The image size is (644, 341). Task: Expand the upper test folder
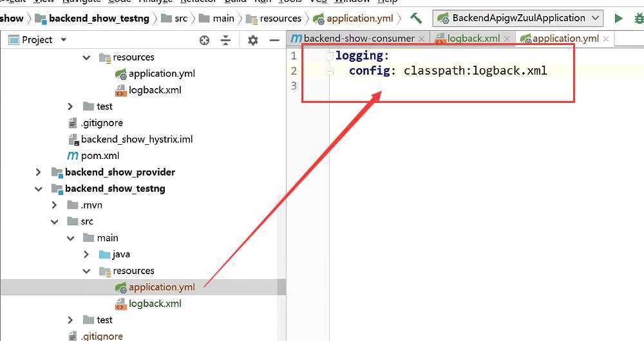click(x=70, y=107)
